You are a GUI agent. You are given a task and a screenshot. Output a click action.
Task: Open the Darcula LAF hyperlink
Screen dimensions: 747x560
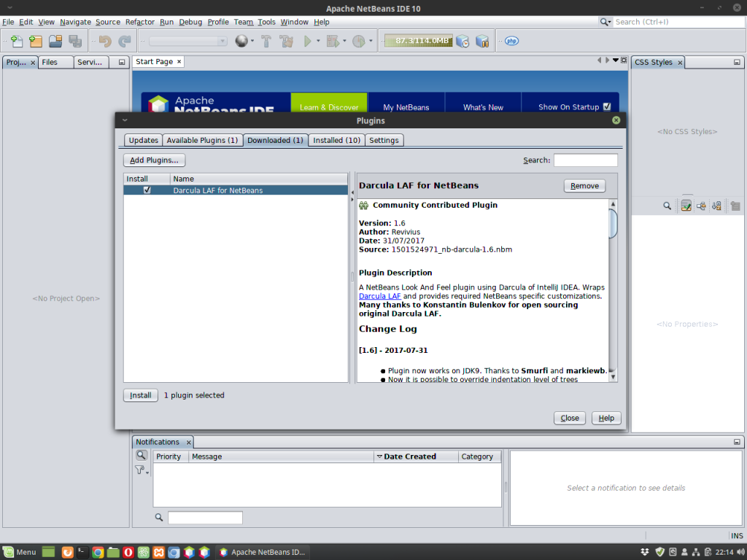pyautogui.click(x=379, y=296)
